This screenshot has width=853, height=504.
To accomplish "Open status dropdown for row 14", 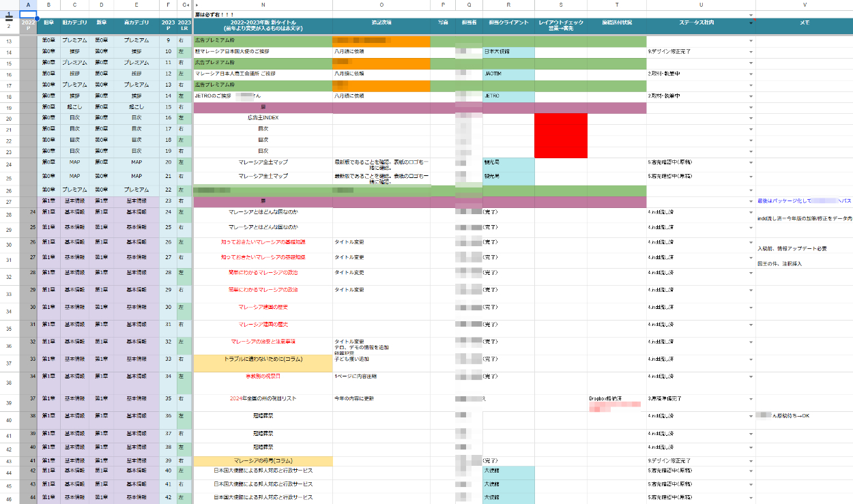I will pos(751,51).
